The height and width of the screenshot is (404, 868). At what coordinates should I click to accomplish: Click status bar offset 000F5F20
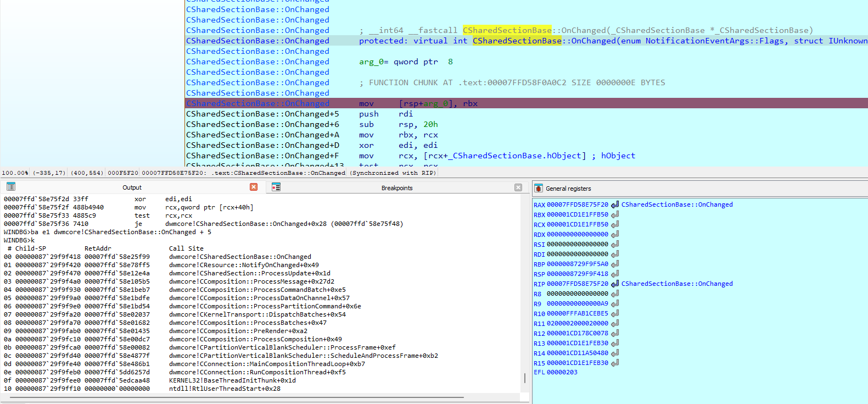123,173
